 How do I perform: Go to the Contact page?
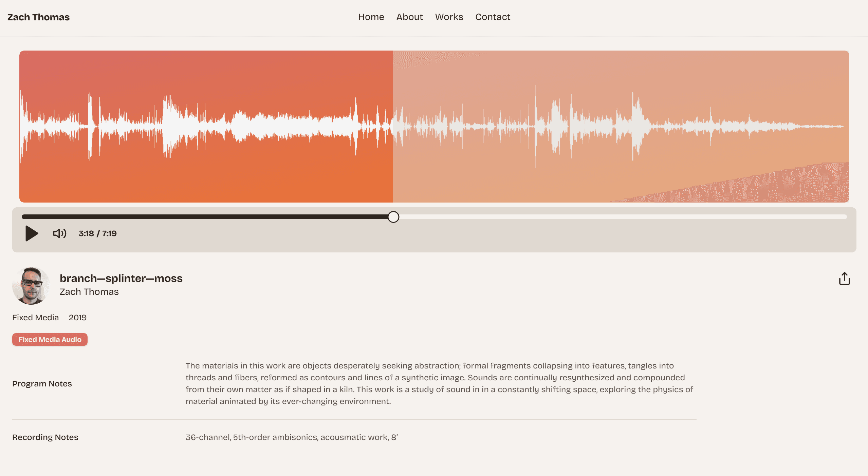tap(492, 17)
